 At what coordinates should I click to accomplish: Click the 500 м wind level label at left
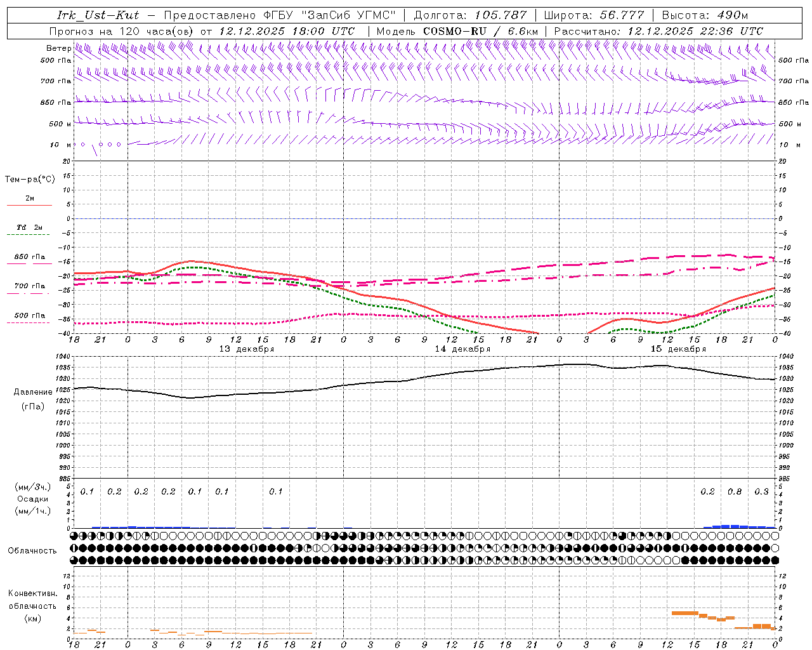pos(60,124)
